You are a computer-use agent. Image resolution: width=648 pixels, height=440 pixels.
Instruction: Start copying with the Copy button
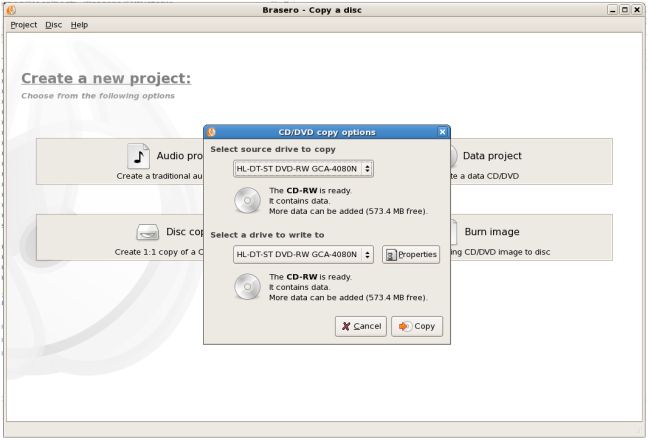tap(416, 326)
